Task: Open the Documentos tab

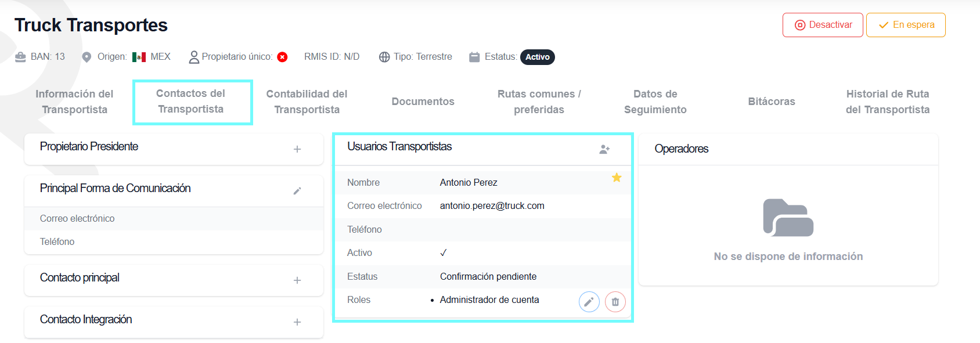Action: pyautogui.click(x=423, y=102)
